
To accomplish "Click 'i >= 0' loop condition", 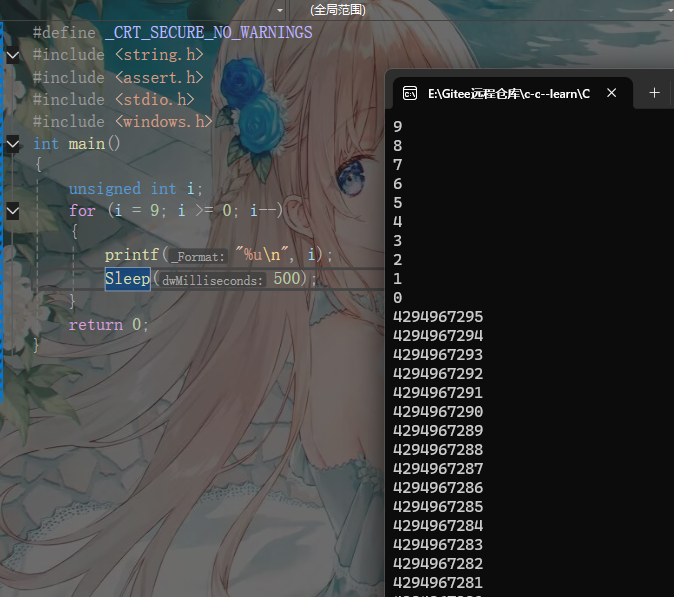I will pos(205,211).
